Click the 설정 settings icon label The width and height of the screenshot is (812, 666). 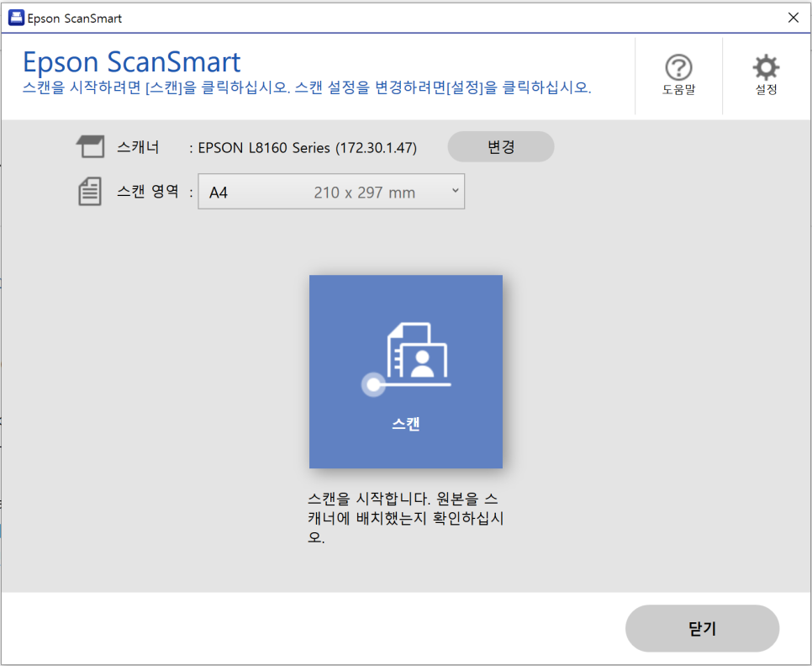764,90
